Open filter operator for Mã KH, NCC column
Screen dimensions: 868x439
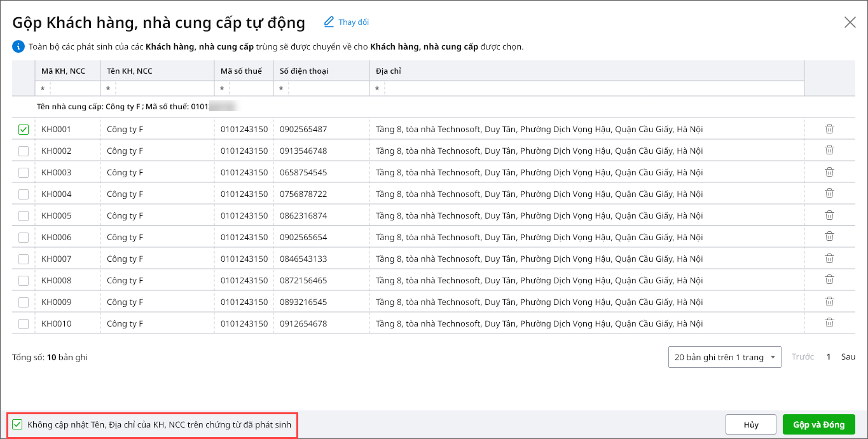[x=43, y=88]
